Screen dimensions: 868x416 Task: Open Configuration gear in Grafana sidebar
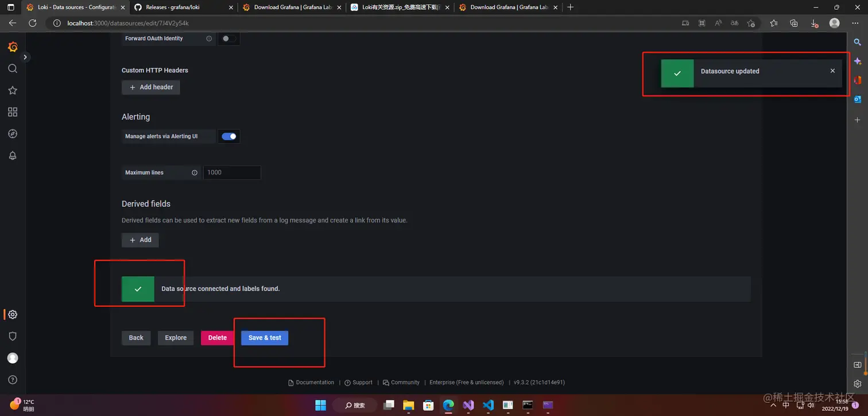point(13,314)
